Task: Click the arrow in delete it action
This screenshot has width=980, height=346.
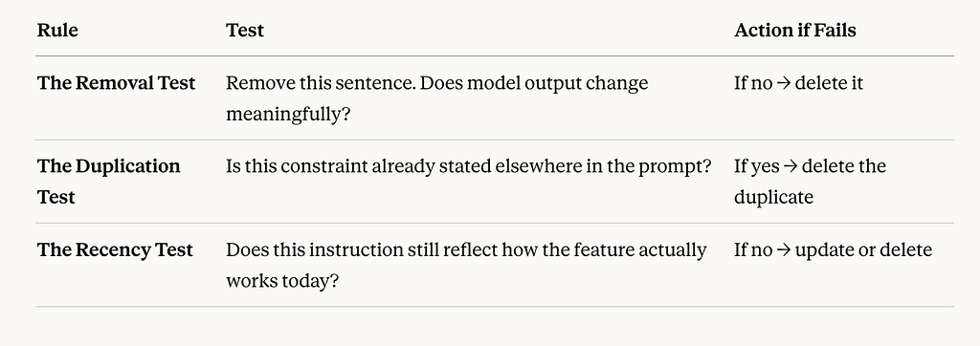Action: click(784, 84)
